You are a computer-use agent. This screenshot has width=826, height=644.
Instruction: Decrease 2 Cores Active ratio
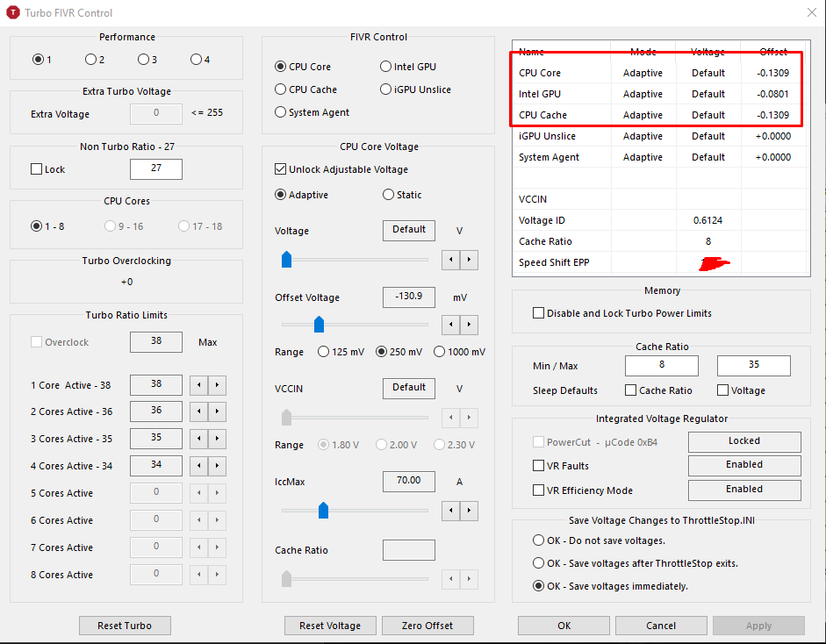click(198, 411)
